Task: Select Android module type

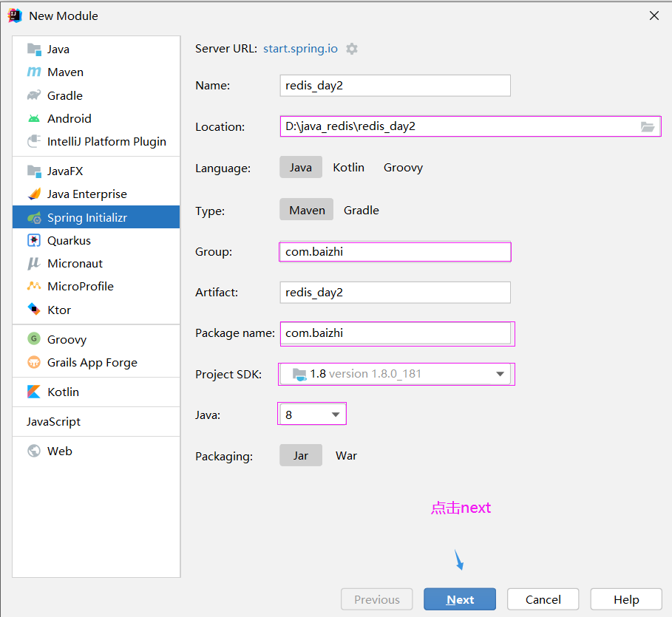Action: coord(96,118)
